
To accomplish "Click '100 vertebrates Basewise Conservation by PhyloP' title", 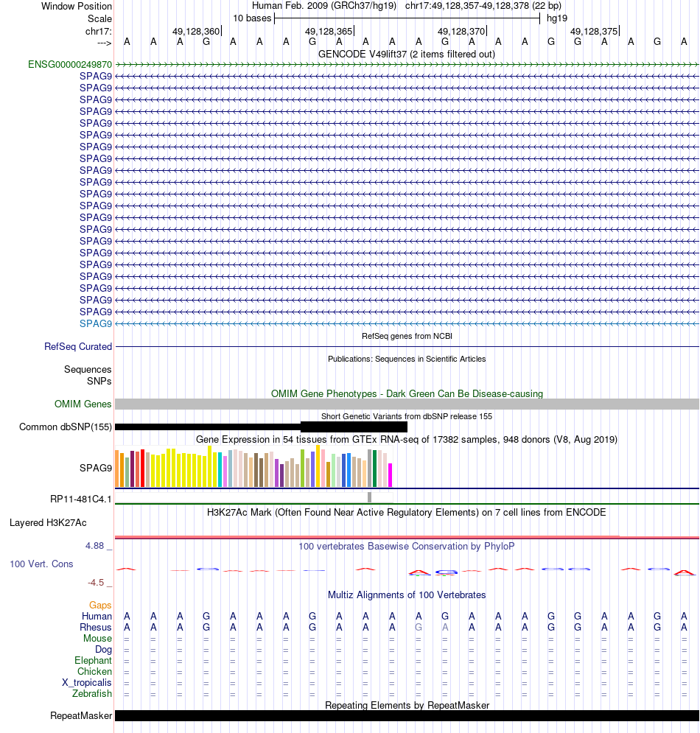I will click(x=406, y=546).
